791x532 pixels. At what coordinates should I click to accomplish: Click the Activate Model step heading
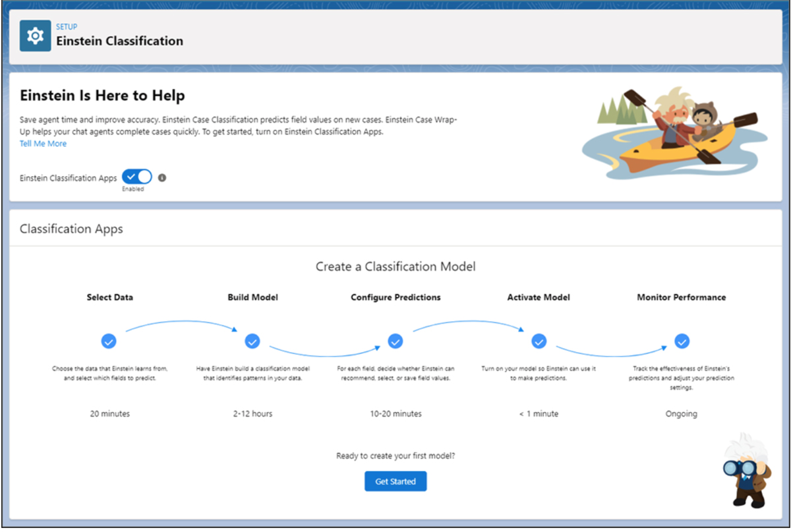point(539,297)
